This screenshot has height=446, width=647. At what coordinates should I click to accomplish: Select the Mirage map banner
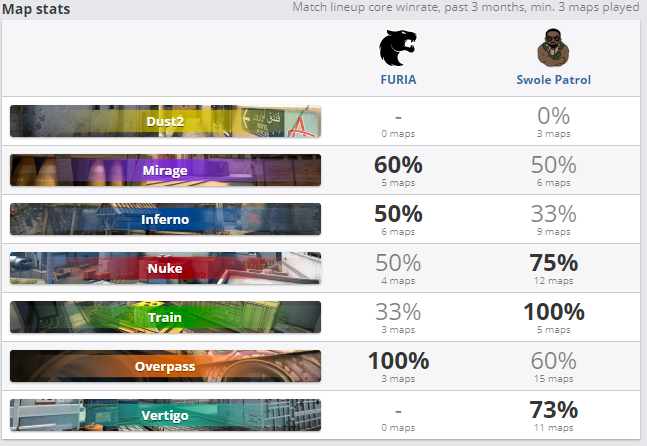[165, 170]
